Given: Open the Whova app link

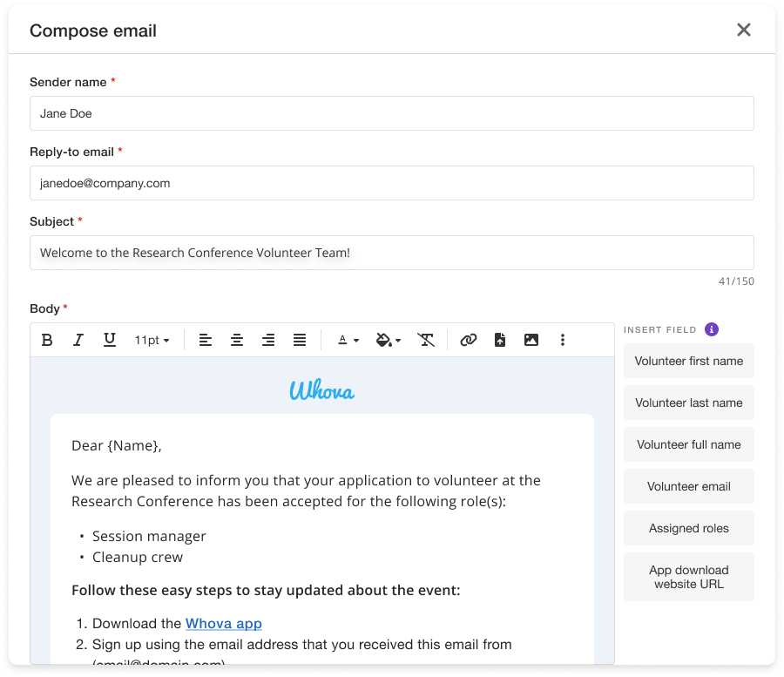Looking at the screenshot, I should 224,623.
